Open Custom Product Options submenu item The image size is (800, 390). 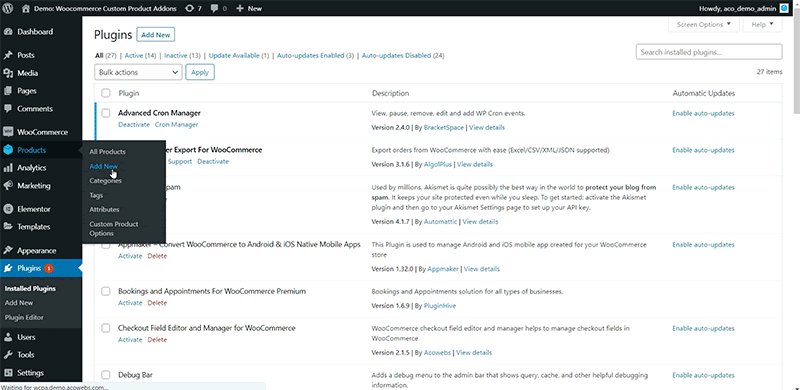[x=114, y=229]
